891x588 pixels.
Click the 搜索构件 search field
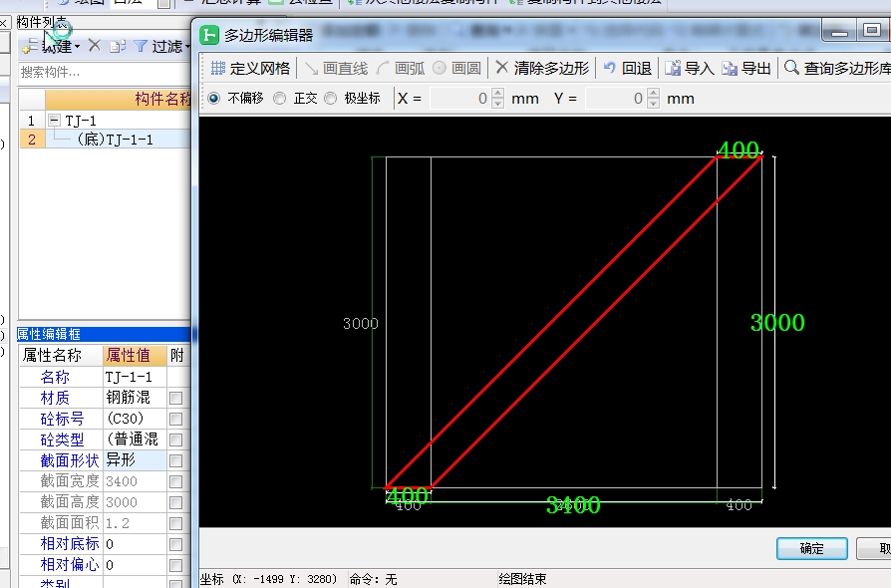pos(104,72)
